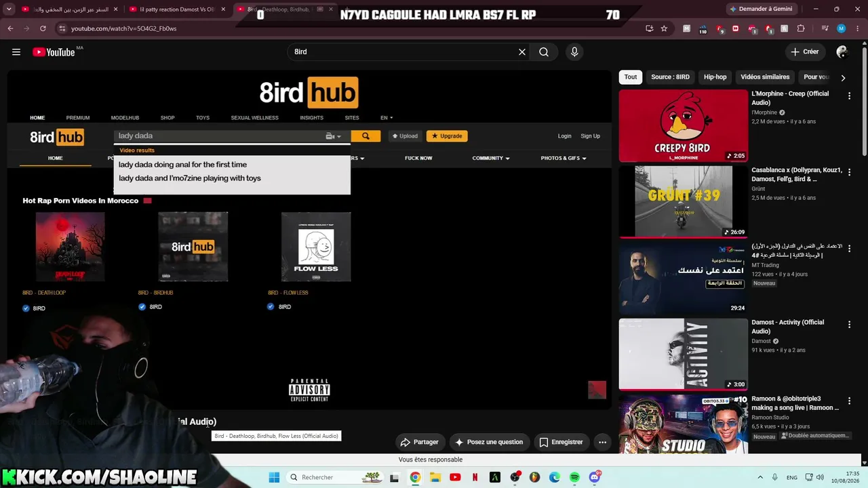Install the page as an app

(x=649, y=28)
